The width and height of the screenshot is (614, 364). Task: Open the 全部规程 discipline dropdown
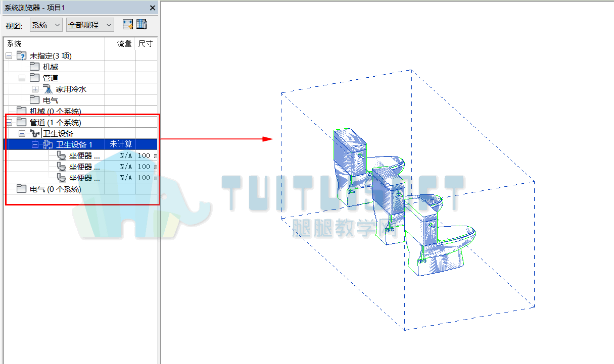click(90, 25)
